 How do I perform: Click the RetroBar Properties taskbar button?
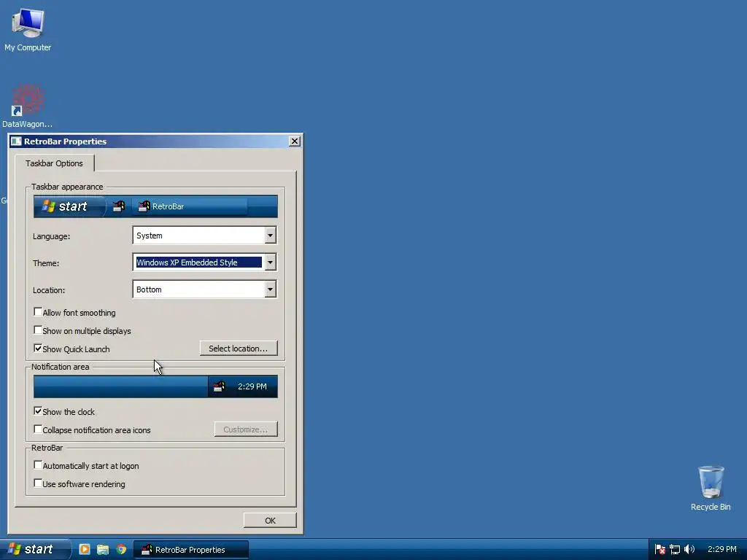(x=190, y=550)
